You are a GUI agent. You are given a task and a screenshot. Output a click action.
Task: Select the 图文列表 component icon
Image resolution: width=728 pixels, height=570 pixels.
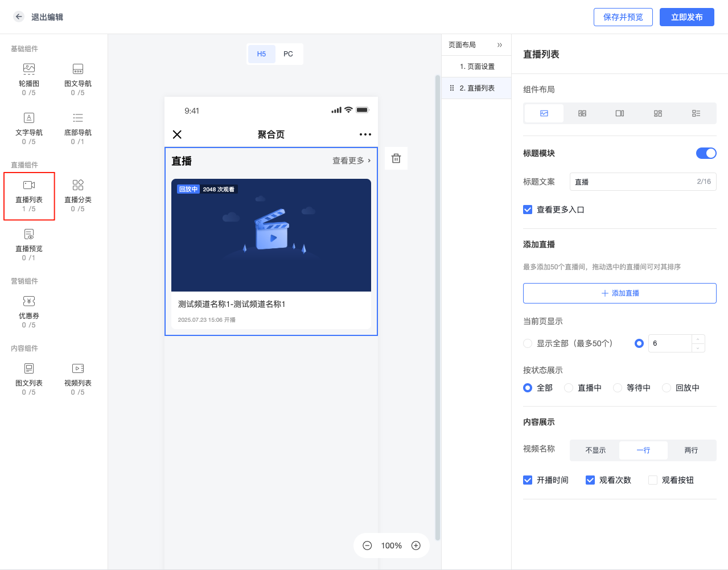point(29,368)
